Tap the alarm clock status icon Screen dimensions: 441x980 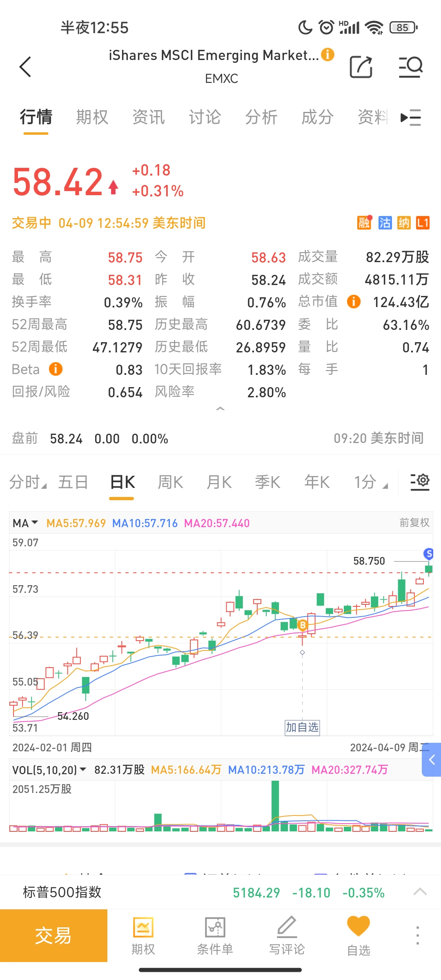326,27
